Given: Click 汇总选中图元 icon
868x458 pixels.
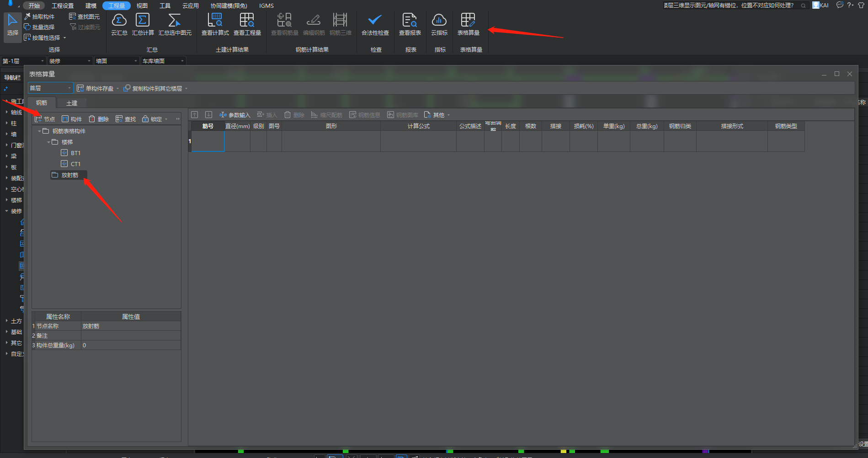Looking at the screenshot, I should tap(175, 25).
